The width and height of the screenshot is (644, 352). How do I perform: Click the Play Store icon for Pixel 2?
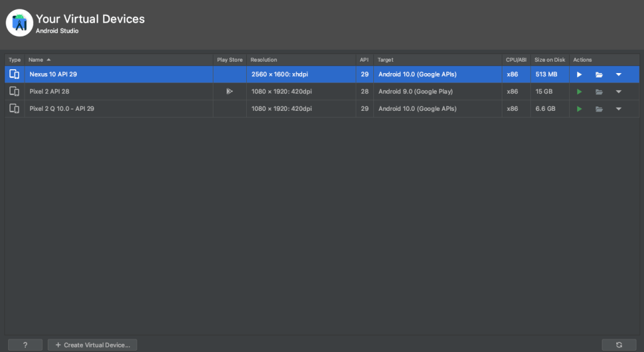coord(230,91)
